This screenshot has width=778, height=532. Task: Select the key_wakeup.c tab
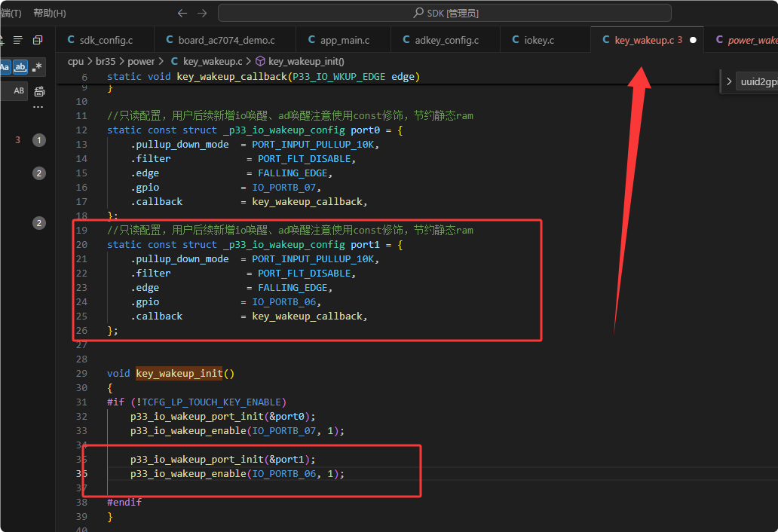click(647, 40)
